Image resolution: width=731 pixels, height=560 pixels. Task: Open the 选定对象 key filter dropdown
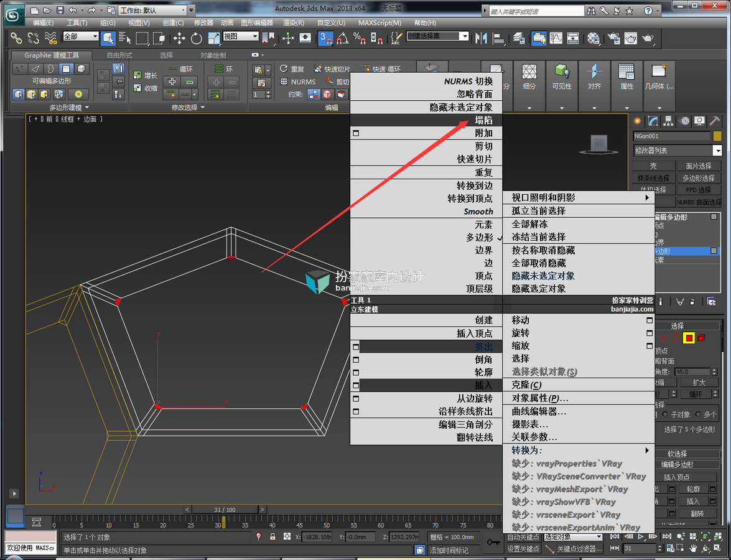click(572, 537)
